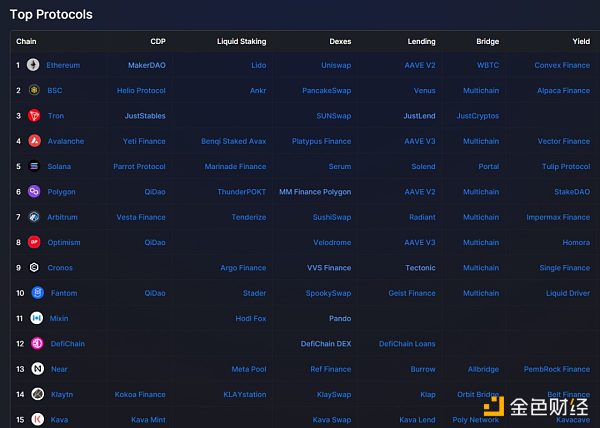
Task: Open the Allbridge bridge link
Action: 483,369
